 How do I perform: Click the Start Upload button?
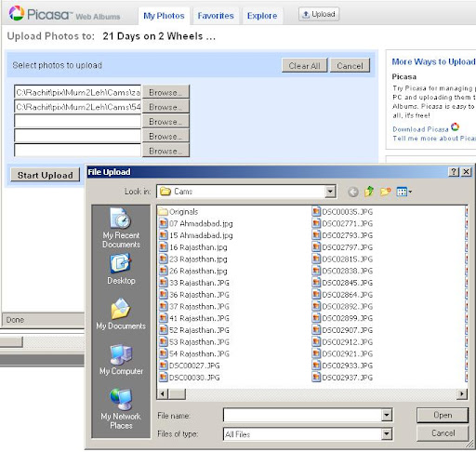point(46,175)
